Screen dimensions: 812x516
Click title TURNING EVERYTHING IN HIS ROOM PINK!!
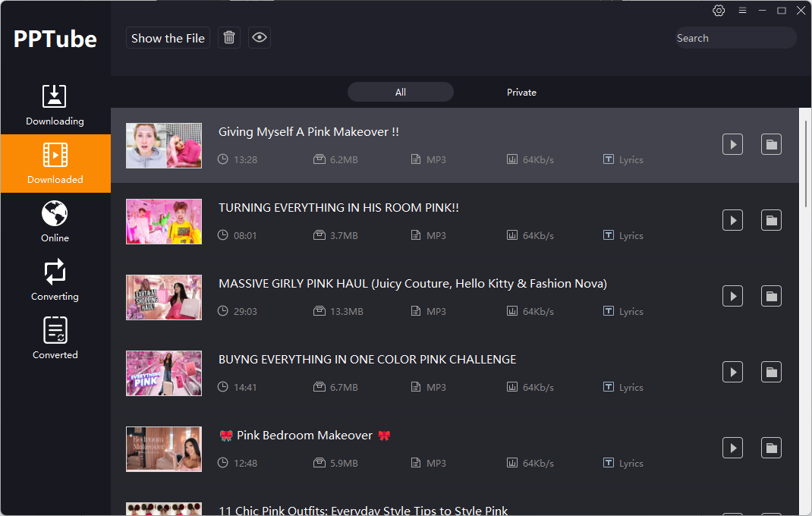pyautogui.click(x=338, y=208)
